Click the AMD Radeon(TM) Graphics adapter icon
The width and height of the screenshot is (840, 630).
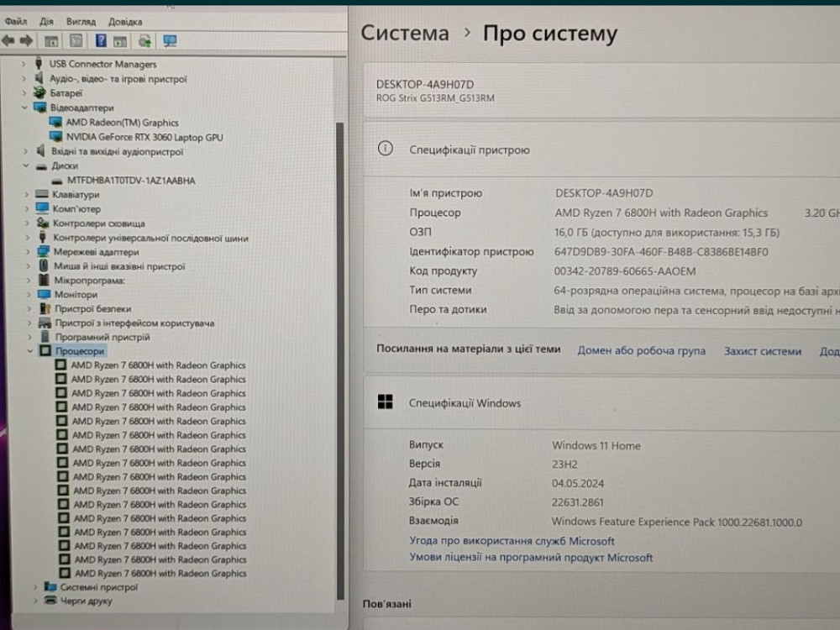click(56, 123)
